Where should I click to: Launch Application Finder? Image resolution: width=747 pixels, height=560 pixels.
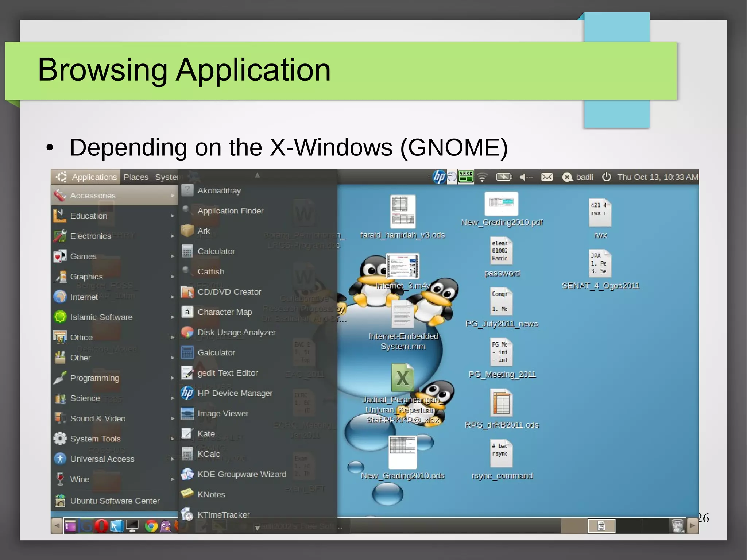click(258, 211)
